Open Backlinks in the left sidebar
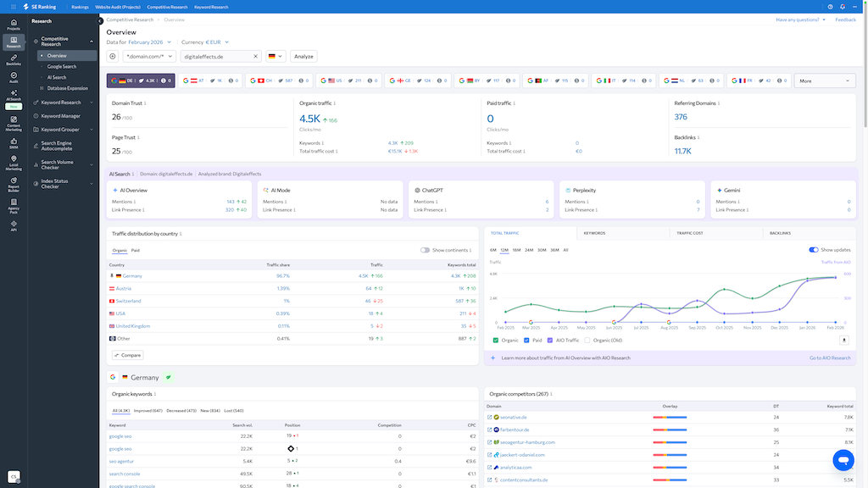This screenshot has width=868, height=488. point(14,59)
